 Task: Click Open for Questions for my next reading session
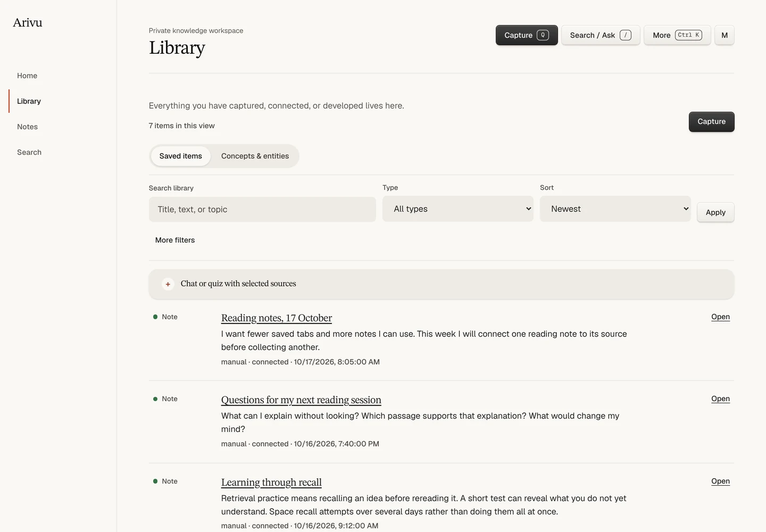pos(720,398)
